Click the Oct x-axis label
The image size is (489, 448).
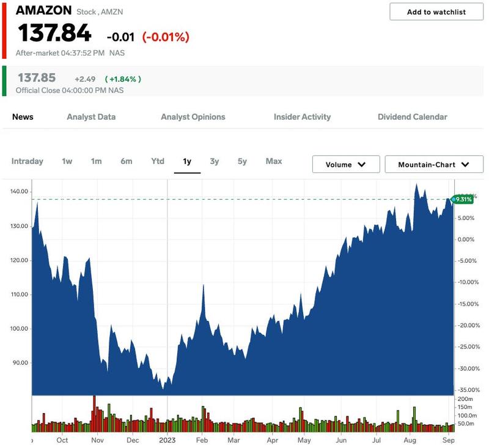coord(62,440)
